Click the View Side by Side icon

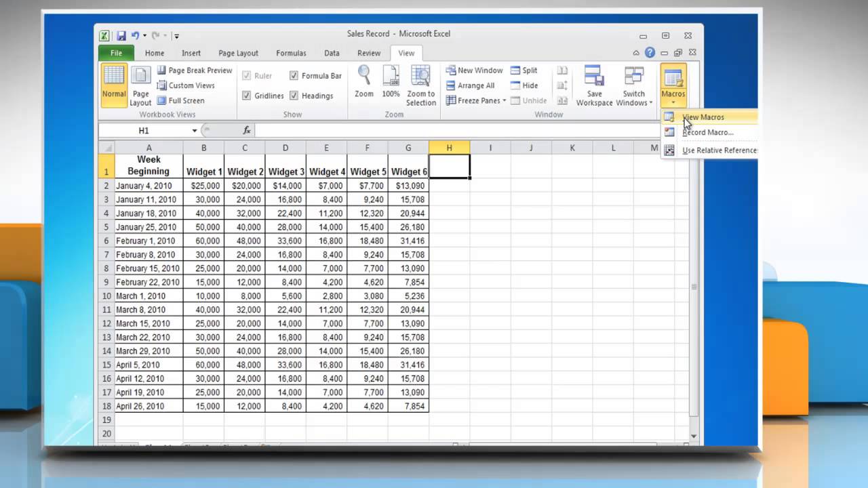click(x=562, y=70)
